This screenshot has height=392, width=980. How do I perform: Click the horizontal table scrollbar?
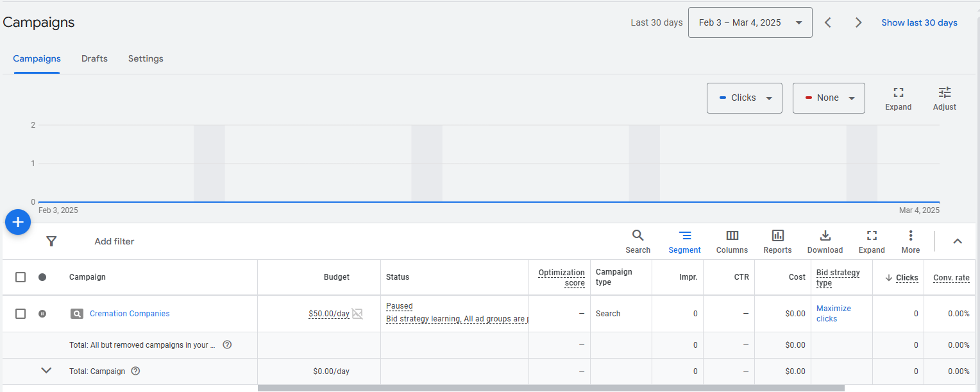[551, 388]
